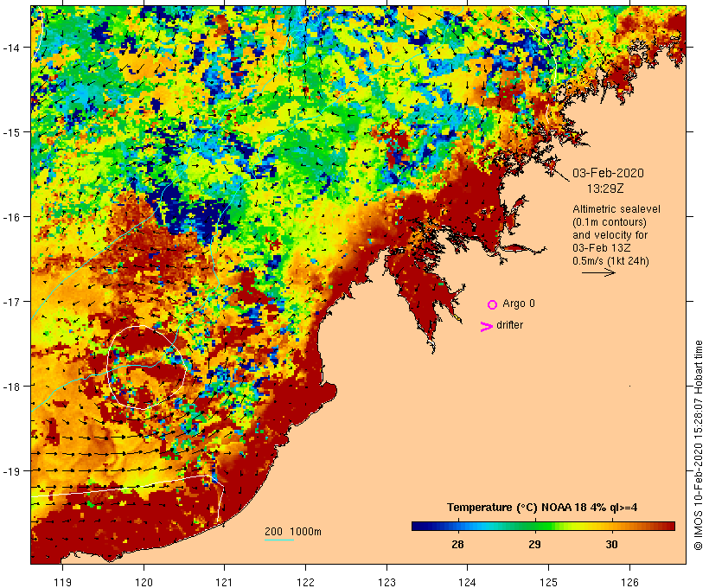Click the temperature color bar near 28
709x588 pixels.
457,526
